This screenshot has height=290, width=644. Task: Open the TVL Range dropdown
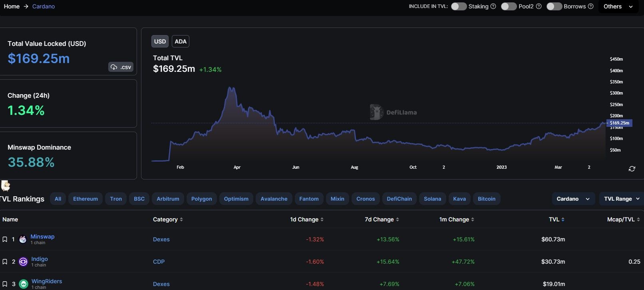tap(621, 199)
